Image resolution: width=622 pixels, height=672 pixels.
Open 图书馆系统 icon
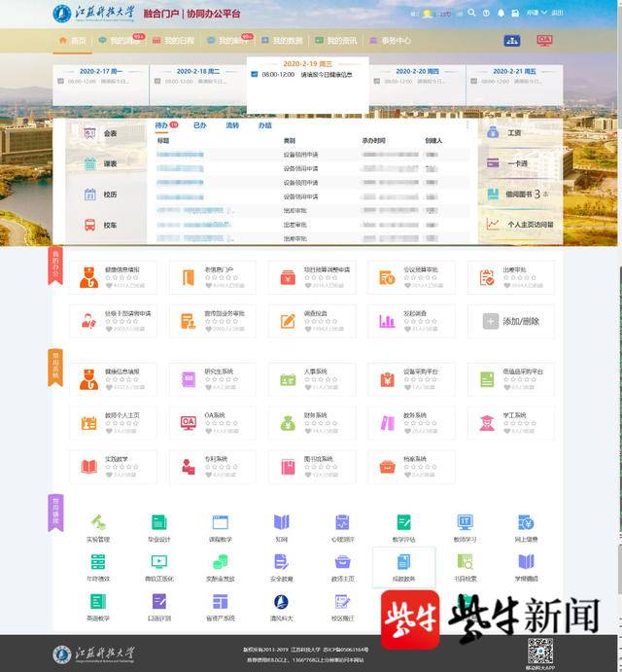click(288, 466)
